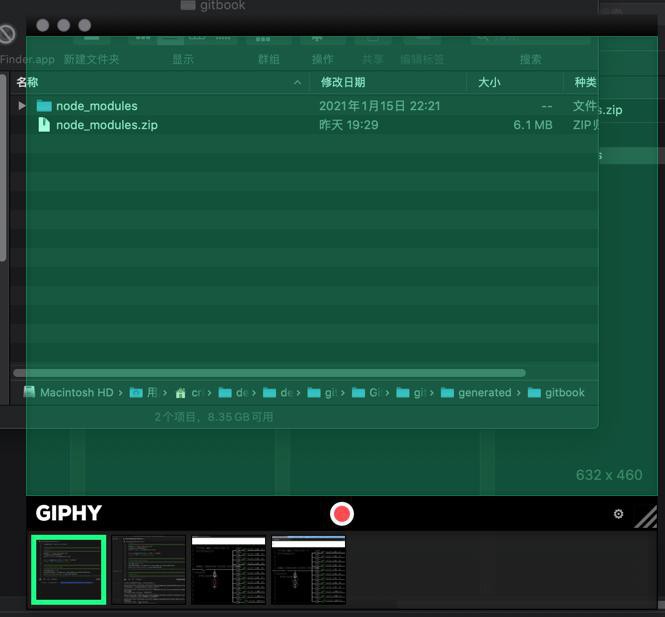Screen dimensions: 665x617
Task: Sort Finder list by 种类 column
Action: pos(585,82)
